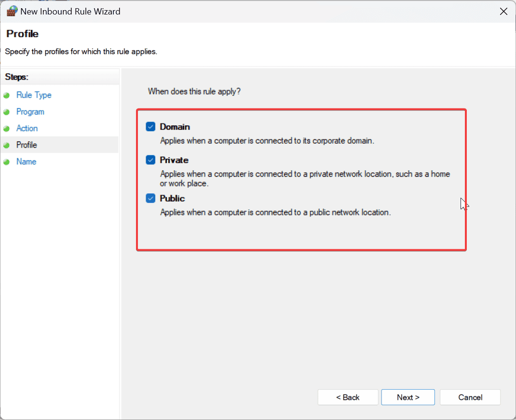Viewport: 516px width, 420px height.
Task: Click the Public label text
Action: (173, 198)
